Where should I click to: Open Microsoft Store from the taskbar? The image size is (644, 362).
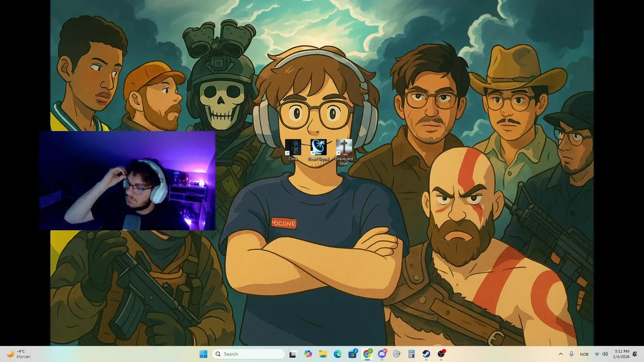(352, 354)
